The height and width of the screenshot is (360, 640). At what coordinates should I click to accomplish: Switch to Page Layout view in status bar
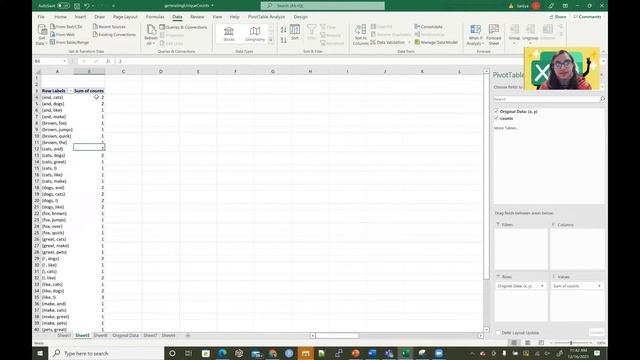pyautogui.click(x=527, y=343)
